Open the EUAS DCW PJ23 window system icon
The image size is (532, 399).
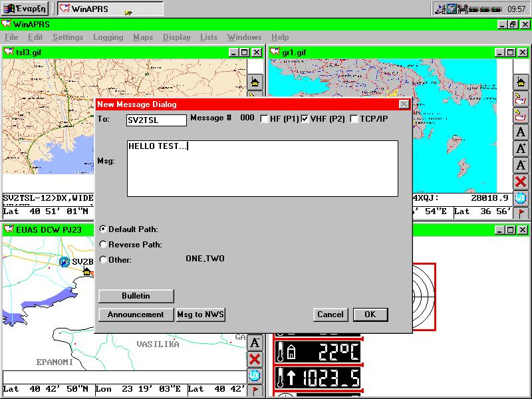(x=9, y=229)
